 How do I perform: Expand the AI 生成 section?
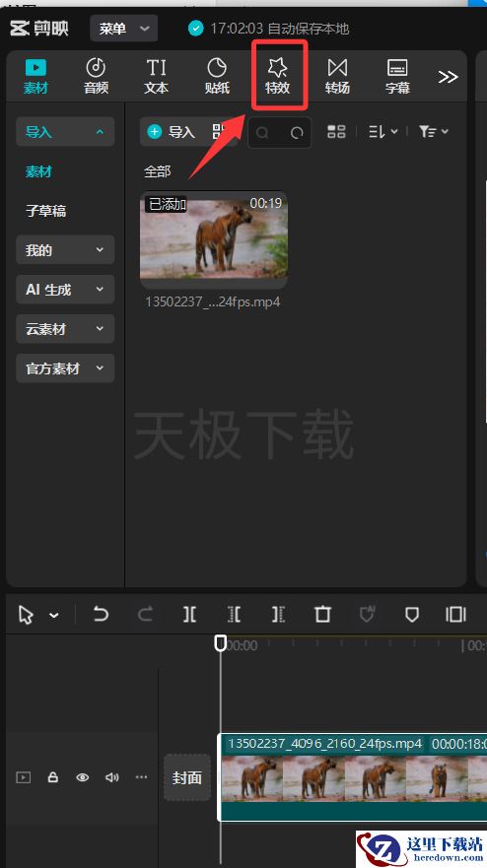65,289
